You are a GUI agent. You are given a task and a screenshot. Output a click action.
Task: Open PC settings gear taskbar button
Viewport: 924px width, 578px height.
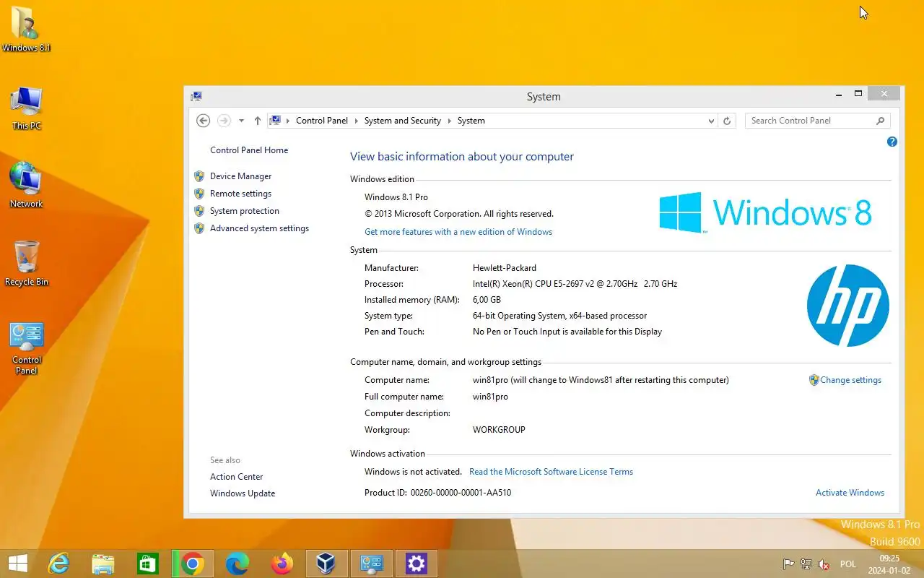(417, 564)
